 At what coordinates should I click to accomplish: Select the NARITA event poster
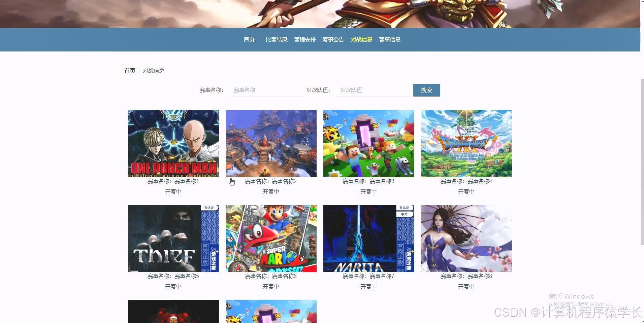368,239
